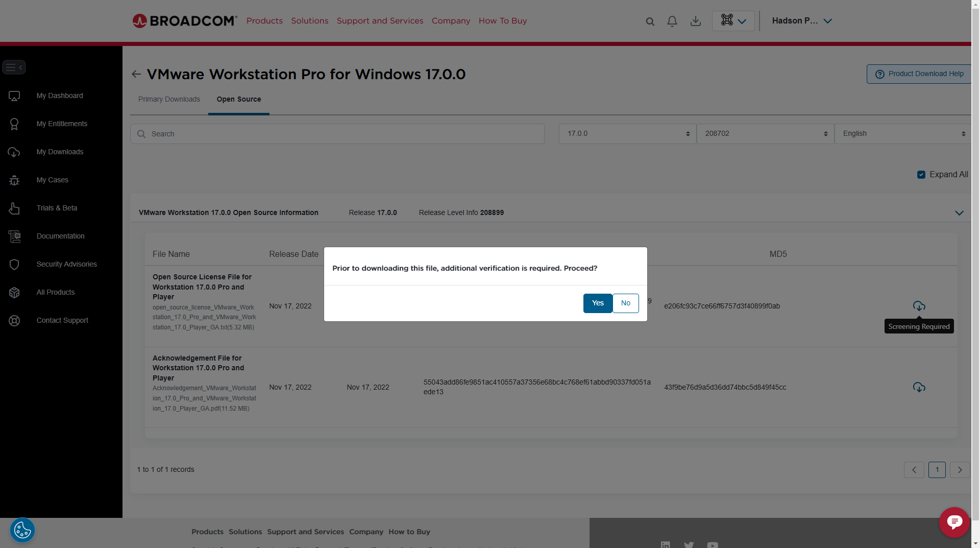Download the Acknowledgement File icon
This screenshot has height=548, width=980.
(x=919, y=387)
